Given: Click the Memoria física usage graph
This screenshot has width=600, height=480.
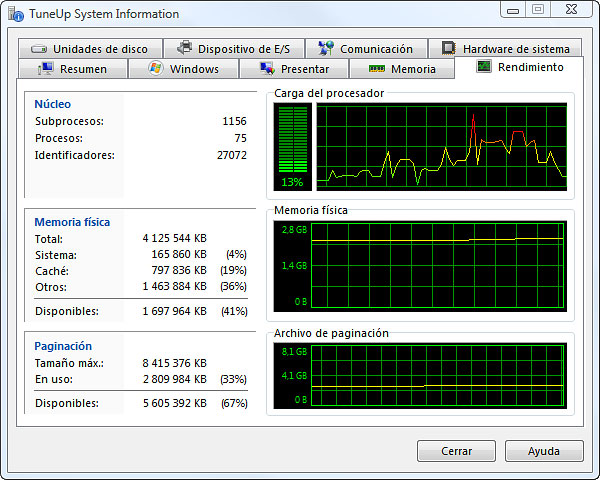Looking at the screenshot, I should click(x=437, y=265).
